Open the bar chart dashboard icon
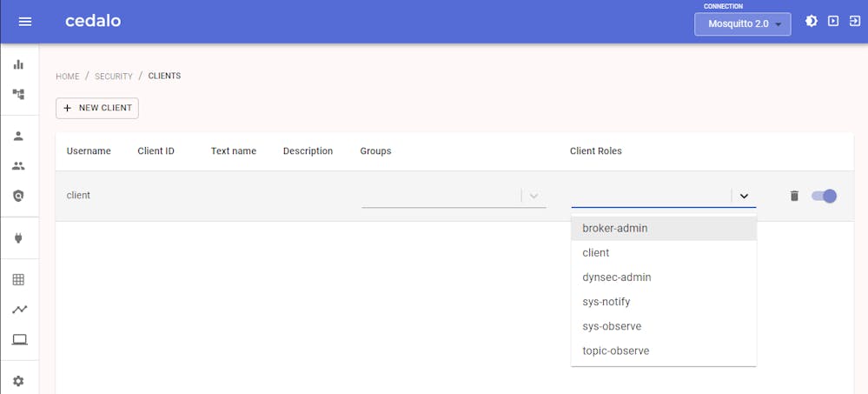 pos(18,64)
